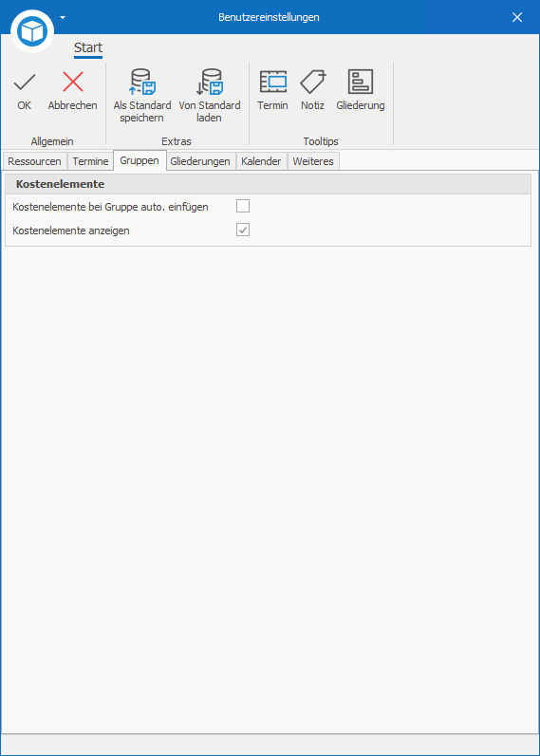Click the blue cube application logo
Viewport: 540px width, 756px height.
click(x=32, y=31)
